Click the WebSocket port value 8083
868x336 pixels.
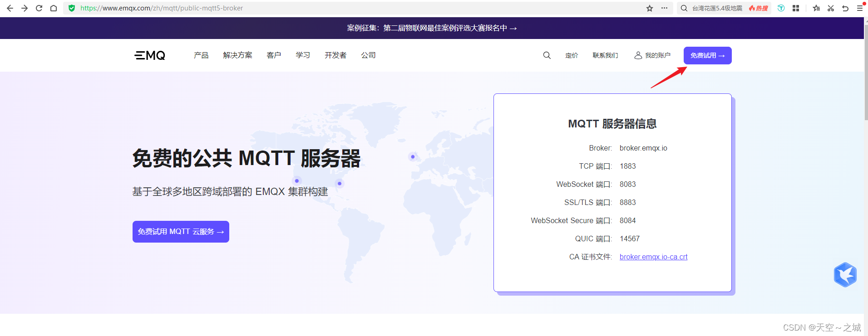pos(628,184)
